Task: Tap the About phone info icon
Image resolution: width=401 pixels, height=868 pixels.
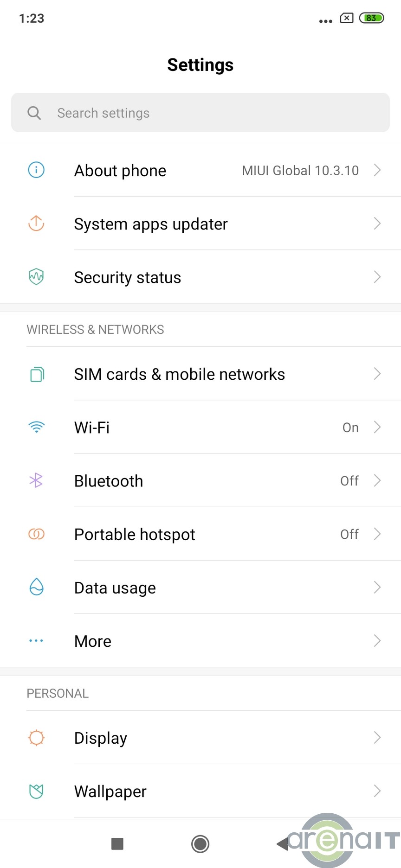Action: click(x=36, y=170)
